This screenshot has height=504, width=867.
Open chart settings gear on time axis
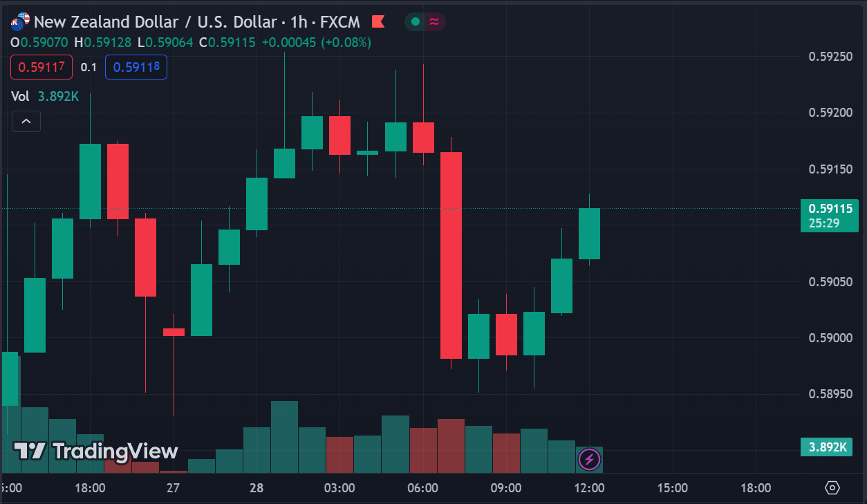point(832,488)
